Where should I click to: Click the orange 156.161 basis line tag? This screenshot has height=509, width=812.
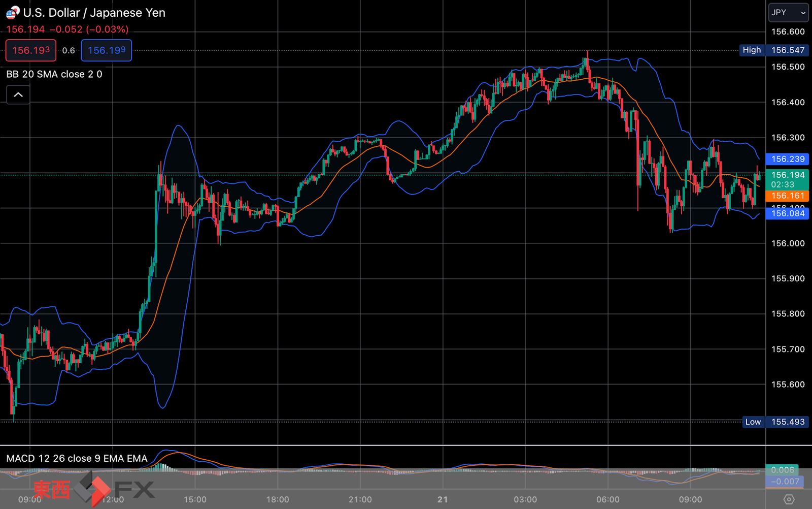point(788,196)
